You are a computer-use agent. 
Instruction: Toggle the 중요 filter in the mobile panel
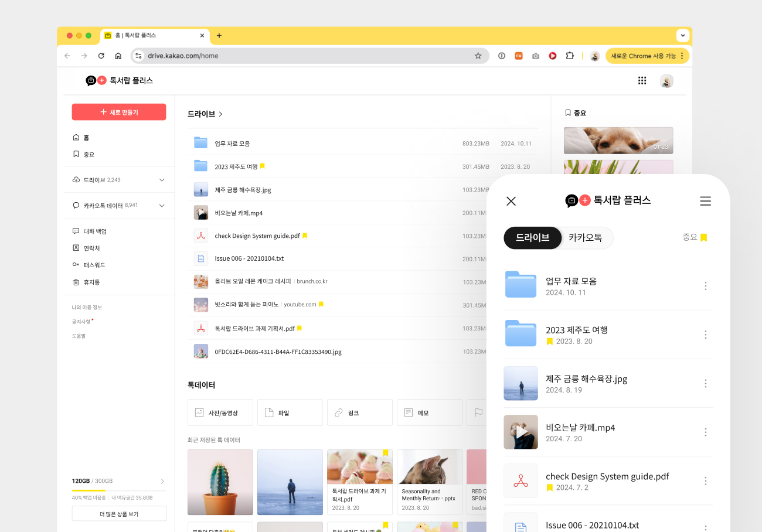pos(695,237)
